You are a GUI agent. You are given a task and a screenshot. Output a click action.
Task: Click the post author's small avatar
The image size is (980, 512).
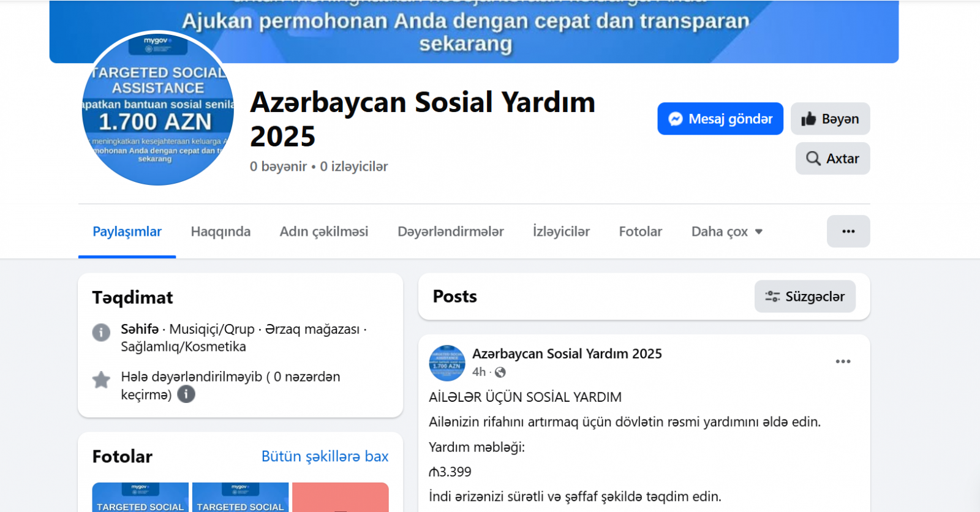coord(447,363)
